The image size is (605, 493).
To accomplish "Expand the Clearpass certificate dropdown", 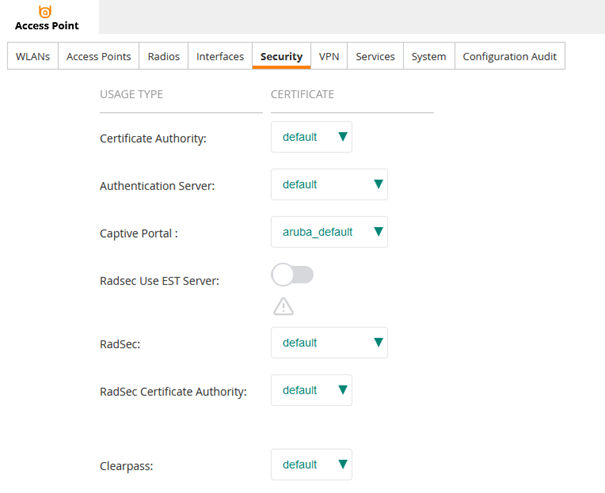I will pyautogui.click(x=311, y=464).
